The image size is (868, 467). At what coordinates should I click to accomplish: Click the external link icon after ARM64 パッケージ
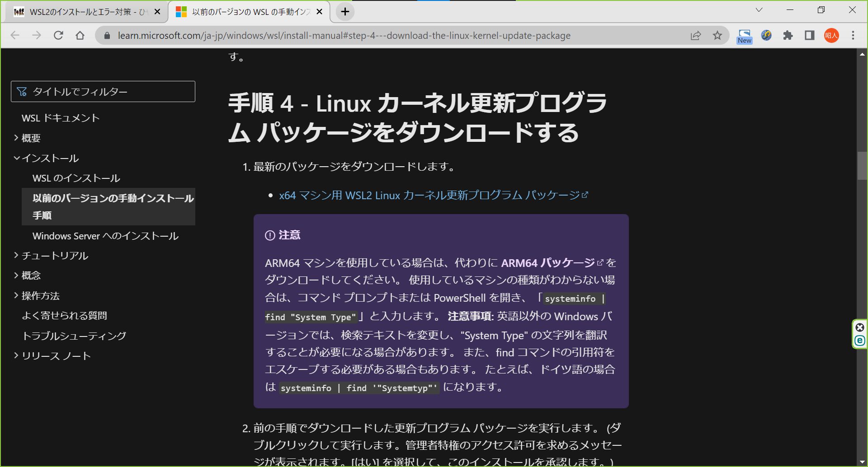[600, 262]
